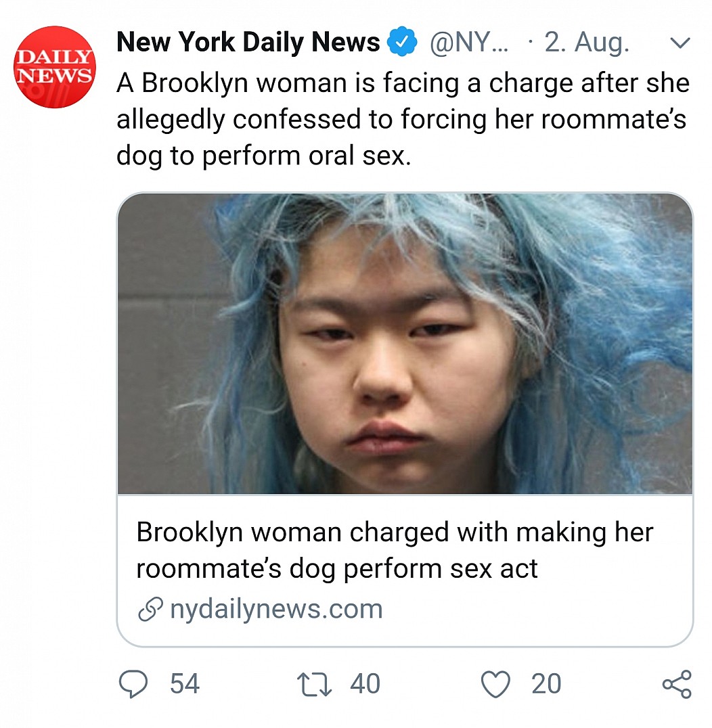Tap the reply speech bubble icon
This screenshot has width=712, height=728.
pos(133,684)
